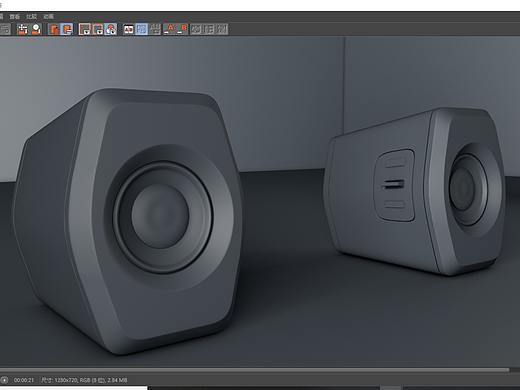The image size is (520, 390).
Task: Set current image as B
Action: pyautogui.click(x=182, y=29)
